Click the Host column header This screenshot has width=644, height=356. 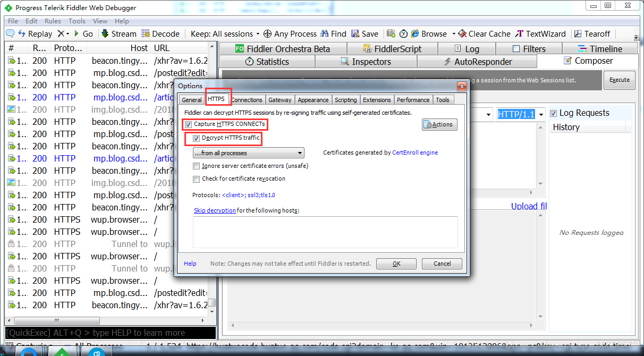(120, 48)
